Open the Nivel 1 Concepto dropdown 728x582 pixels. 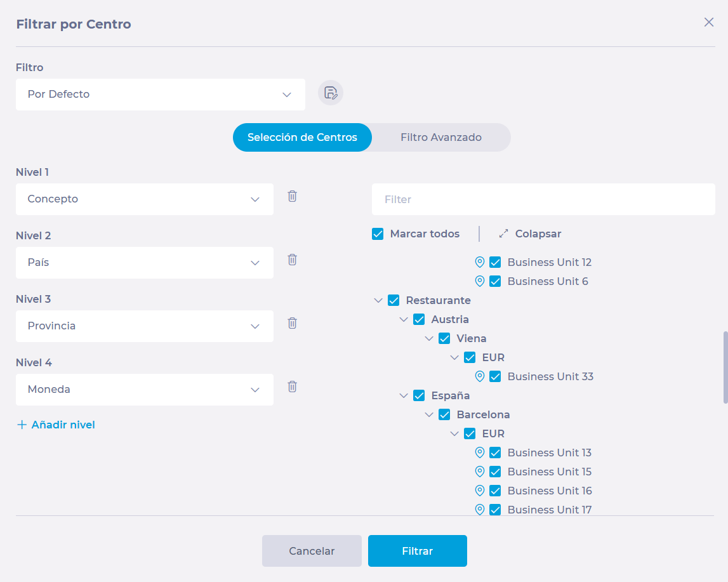[144, 199]
